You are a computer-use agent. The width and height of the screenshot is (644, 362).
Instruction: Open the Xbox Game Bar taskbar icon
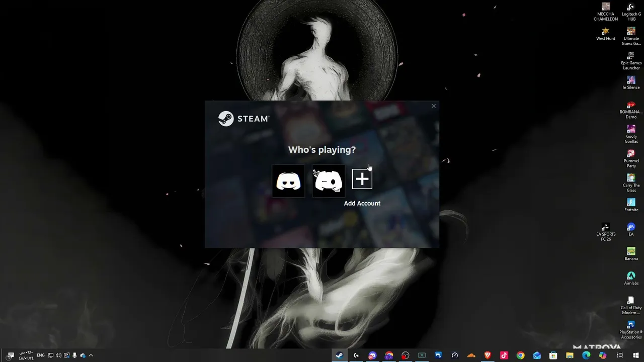(422, 355)
